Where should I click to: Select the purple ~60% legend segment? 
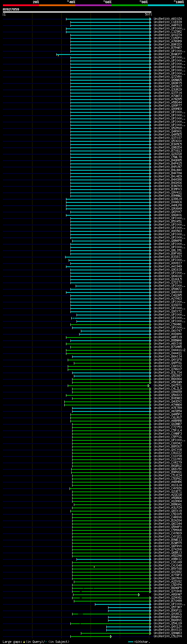click(x=93, y=5)
